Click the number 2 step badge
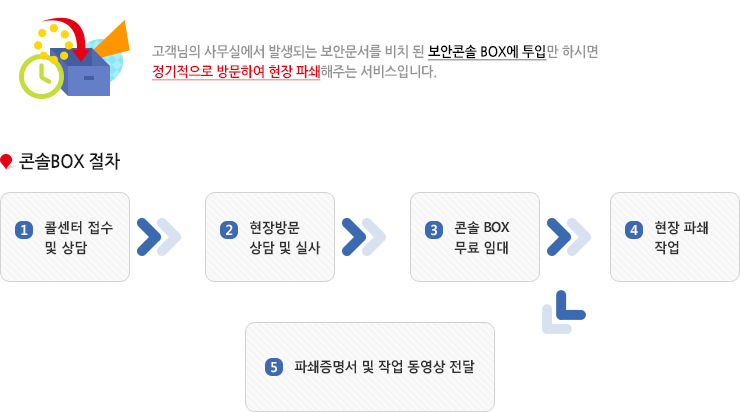Screen dimensions: 740x412 (x=229, y=230)
